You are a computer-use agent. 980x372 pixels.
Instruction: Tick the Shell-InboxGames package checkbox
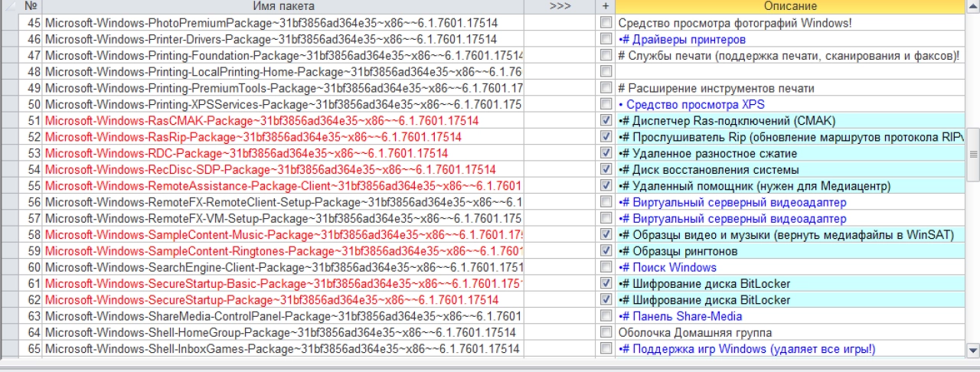pos(606,349)
